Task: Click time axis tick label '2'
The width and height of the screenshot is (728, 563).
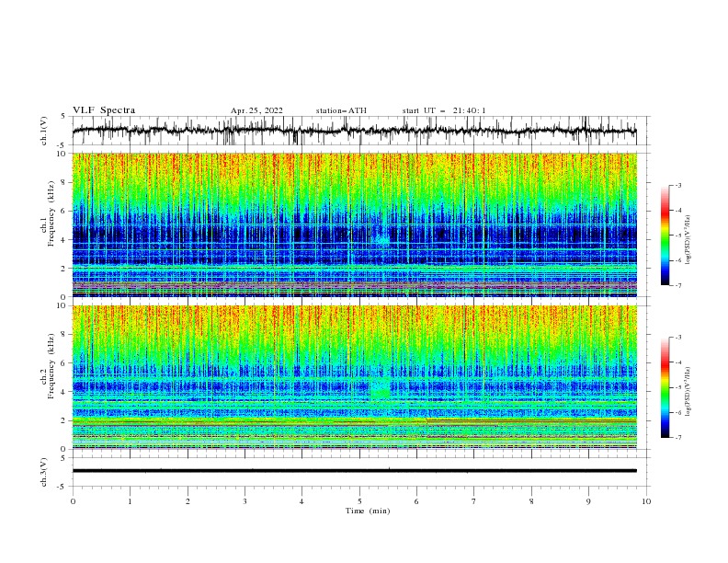Action: (188, 501)
